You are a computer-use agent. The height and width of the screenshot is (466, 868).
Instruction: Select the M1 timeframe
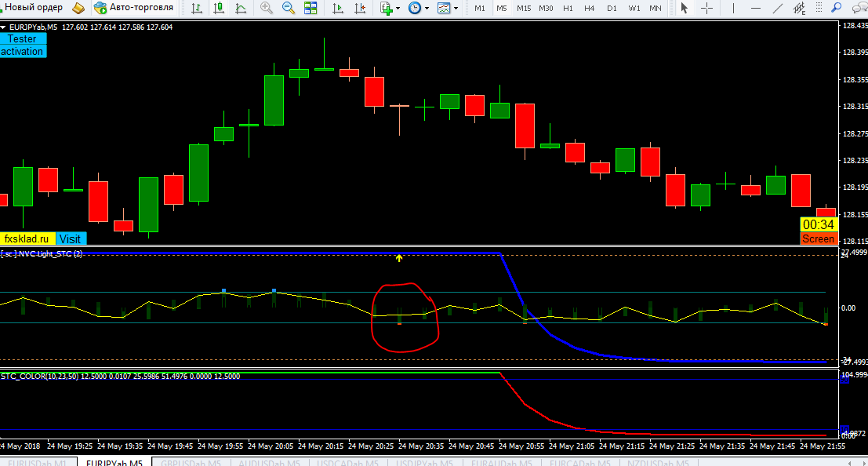pos(480,9)
